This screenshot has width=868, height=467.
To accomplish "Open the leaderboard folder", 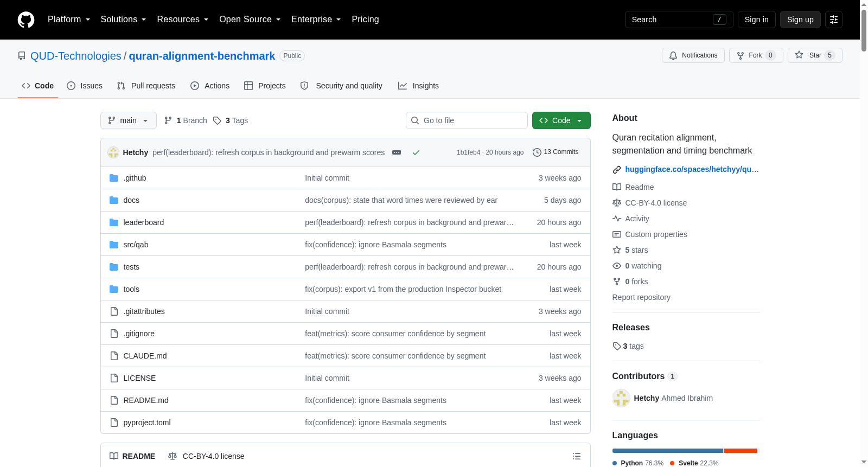I will tap(144, 222).
